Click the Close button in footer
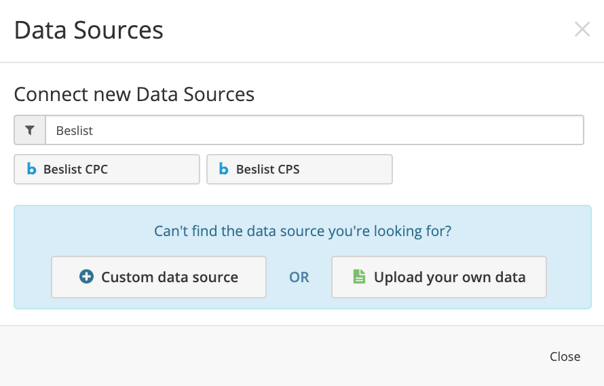 565,356
